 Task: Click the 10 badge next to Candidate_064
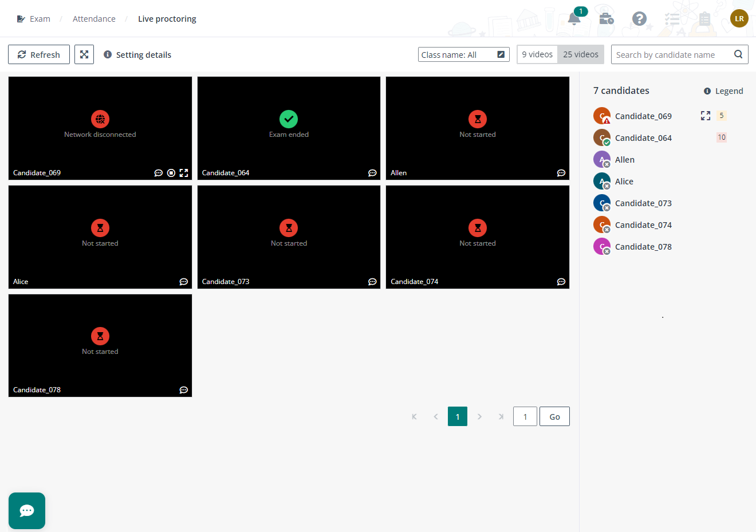tap(722, 137)
